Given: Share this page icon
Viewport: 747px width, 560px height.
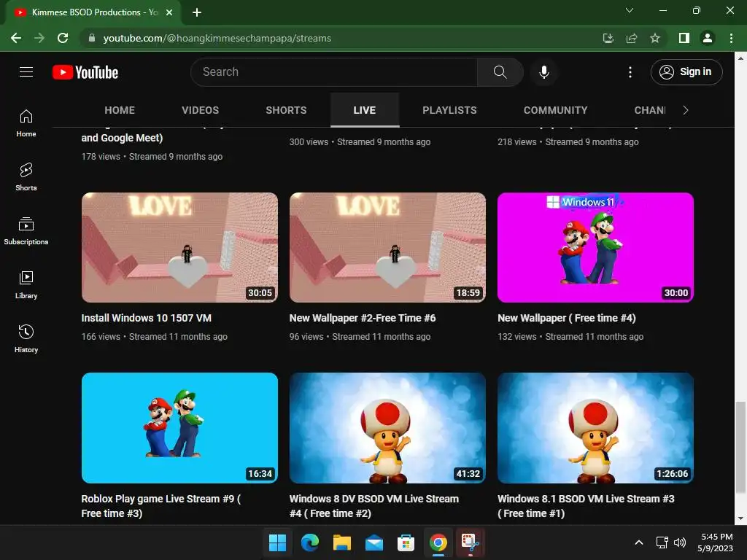Looking at the screenshot, I should click(631, 38).
